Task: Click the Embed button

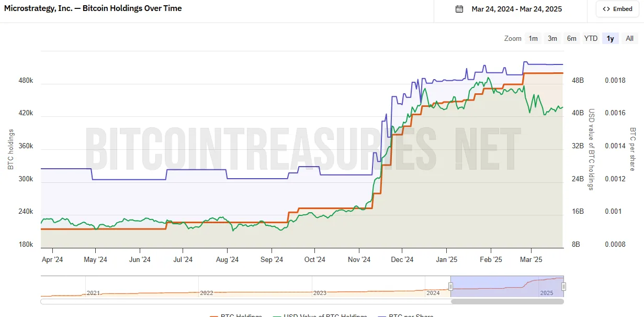Action: pos(617,9)
